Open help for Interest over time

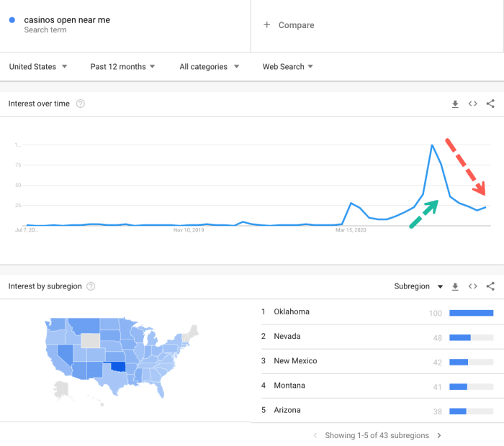click(81, 104)
